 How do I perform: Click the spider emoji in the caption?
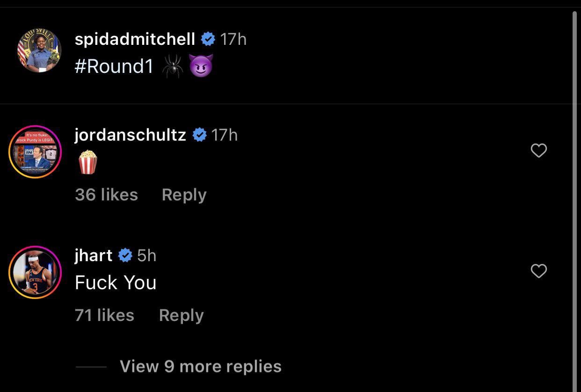172,67
